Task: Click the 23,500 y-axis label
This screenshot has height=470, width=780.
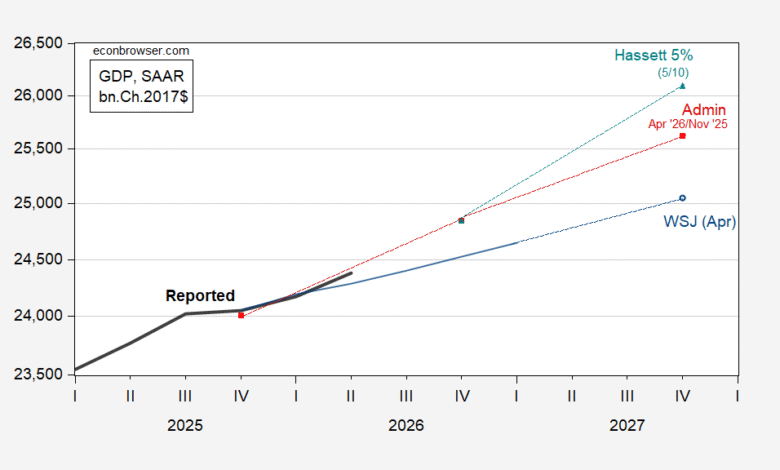Action: coord(38,374)
